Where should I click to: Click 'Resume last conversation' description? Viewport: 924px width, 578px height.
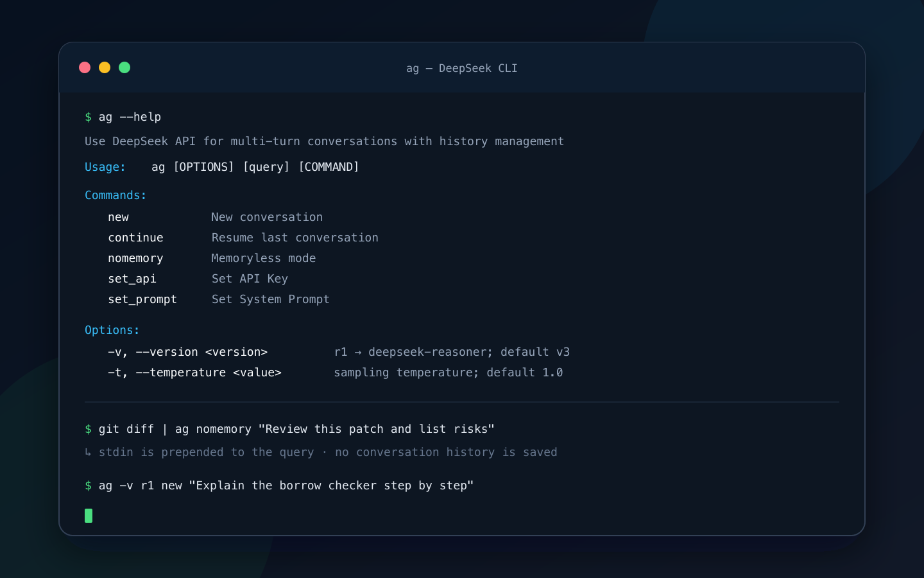(295, 238)
